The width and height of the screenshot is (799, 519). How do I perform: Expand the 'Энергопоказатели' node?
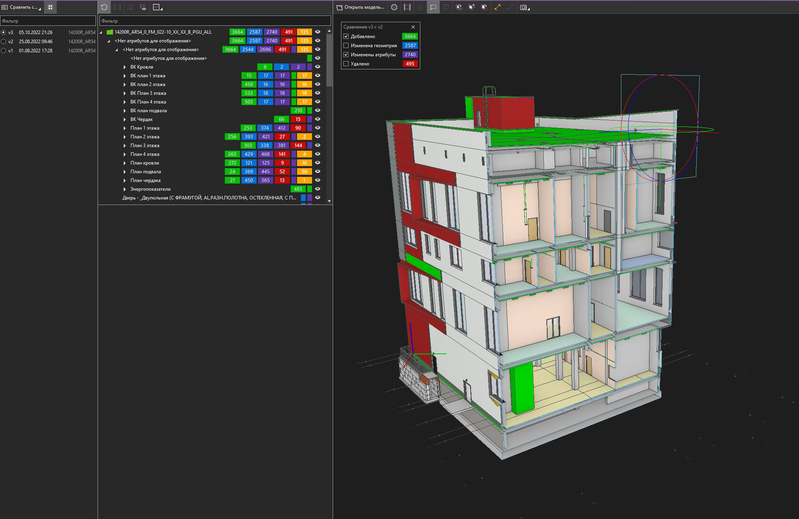pyautogui.click(x=125, y=189)
